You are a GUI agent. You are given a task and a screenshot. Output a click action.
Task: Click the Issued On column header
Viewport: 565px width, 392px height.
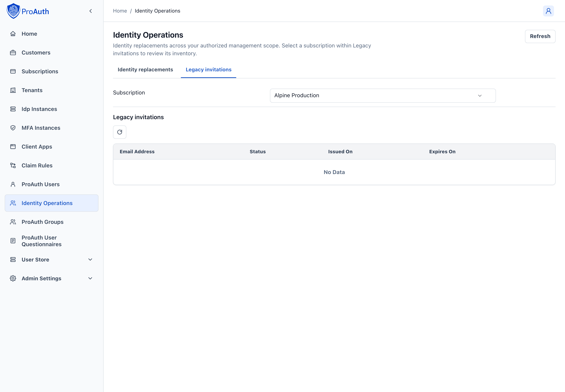pyautogui.click(x=340, y=152)
